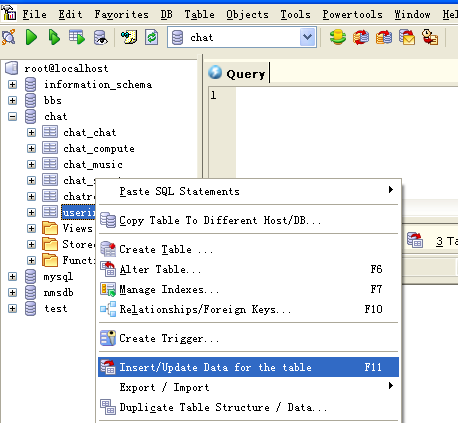Click execute all queries double-arrow icon

click(x=54, y=37)
